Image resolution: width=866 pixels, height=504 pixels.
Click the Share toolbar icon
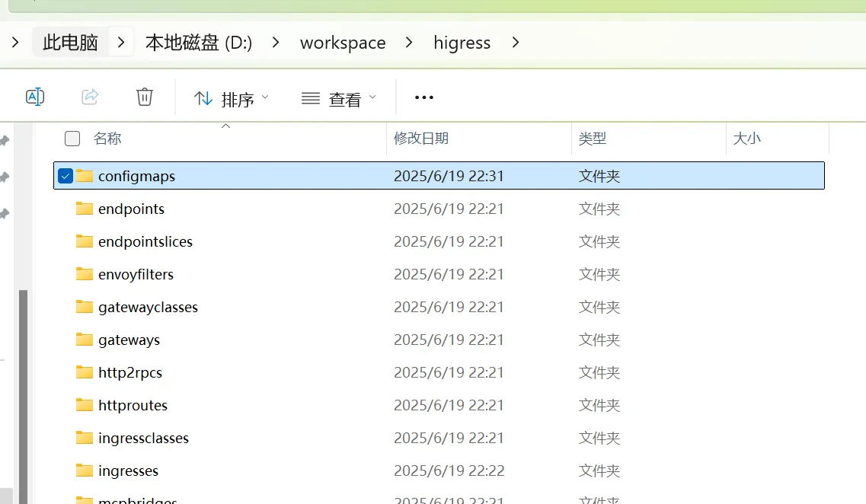pyautogui.click(x=90, y=97)
